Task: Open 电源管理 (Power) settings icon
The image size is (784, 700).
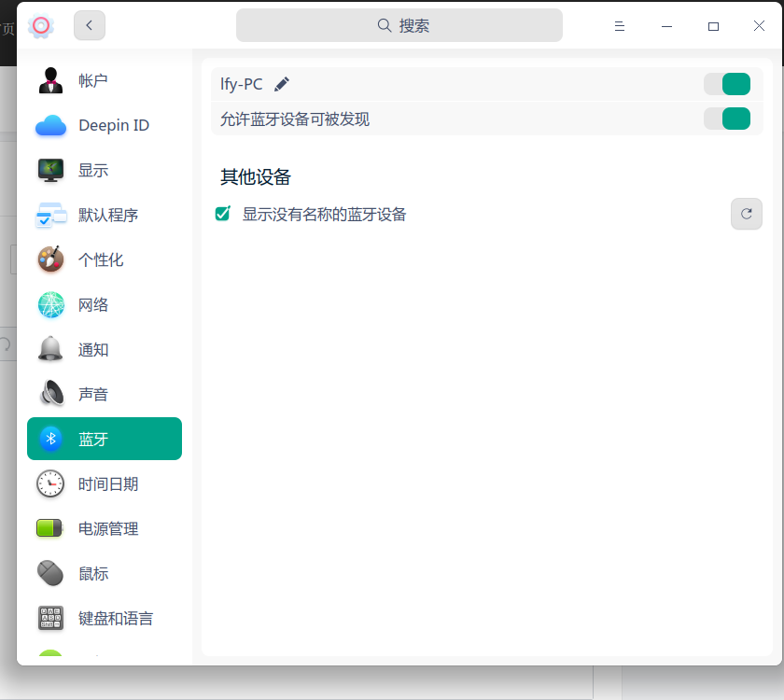Action: click(50, 528)
